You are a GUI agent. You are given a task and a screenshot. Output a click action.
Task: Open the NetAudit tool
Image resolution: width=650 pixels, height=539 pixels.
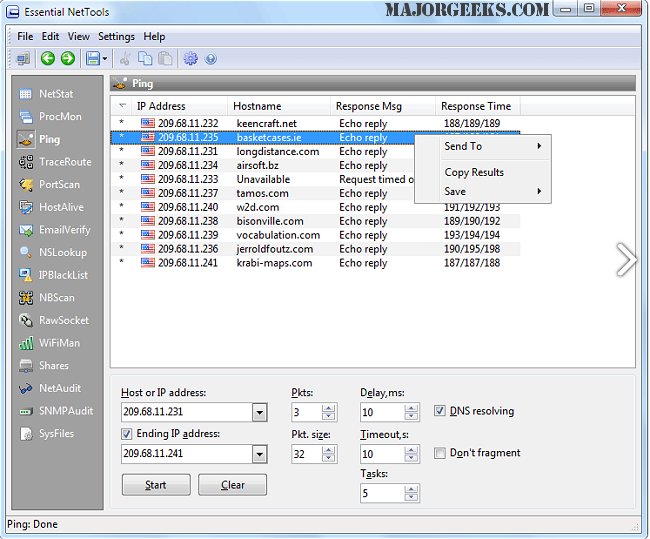pyautogui.click(x=50, y=388)
